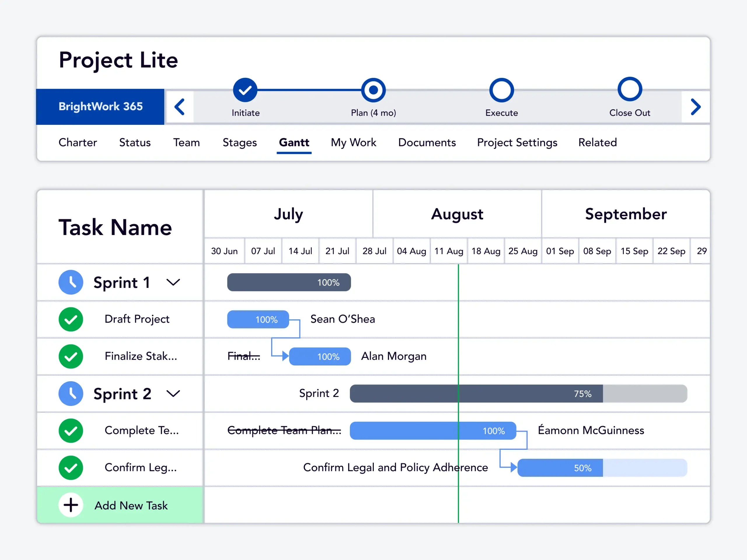Click the BrightWork 365 button
Screen dimensions: 747x560
point(100,107)
